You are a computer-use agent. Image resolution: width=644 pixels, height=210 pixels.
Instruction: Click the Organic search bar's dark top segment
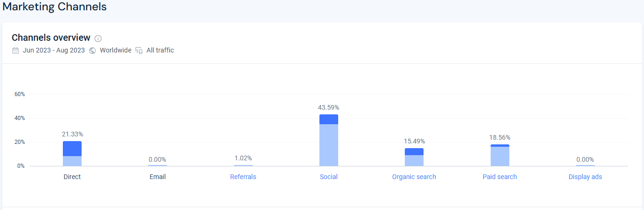[x=414, y=151]
